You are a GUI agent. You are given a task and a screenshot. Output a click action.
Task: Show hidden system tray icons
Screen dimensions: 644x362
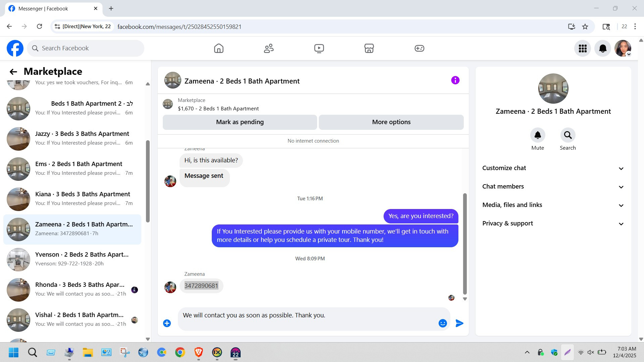pyautogui.click(x=527, y=352)
